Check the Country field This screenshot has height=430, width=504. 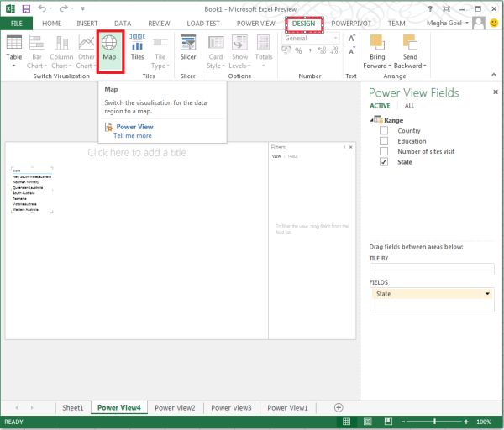pyautogui.click(x=384, y=130)
